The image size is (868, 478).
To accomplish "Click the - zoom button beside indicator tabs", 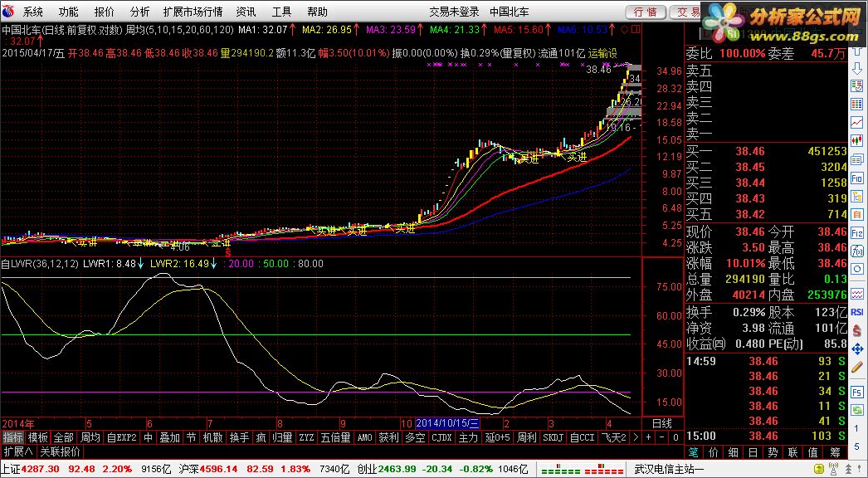I will pyautogui.click(x=662, y=437).
